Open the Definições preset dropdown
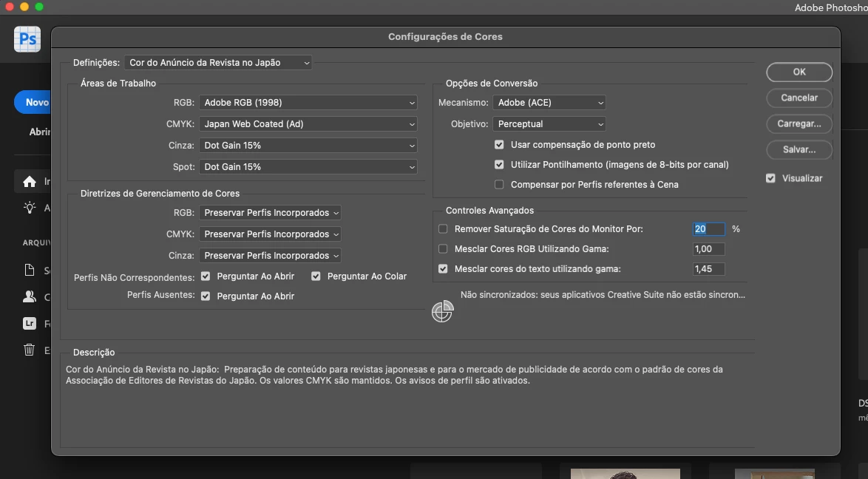The height and width of the screenshot is (479, 868). tap(218, 63)
